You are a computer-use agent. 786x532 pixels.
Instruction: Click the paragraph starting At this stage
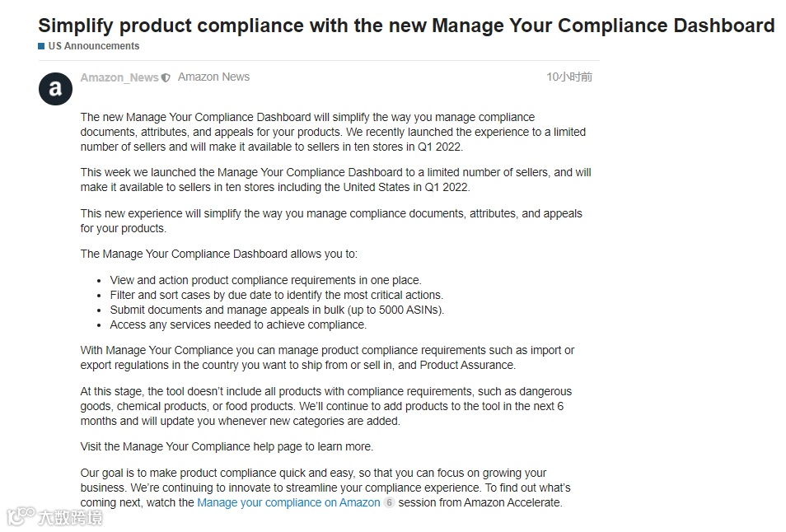(325, 406)
